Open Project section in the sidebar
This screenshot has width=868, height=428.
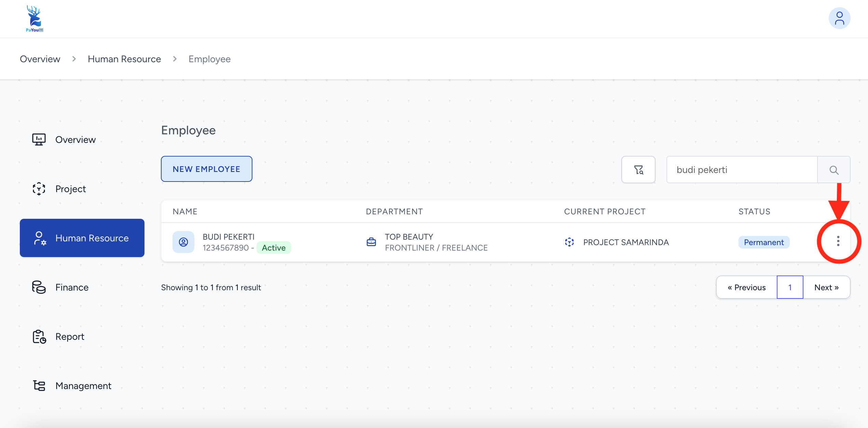pos(70,189)
